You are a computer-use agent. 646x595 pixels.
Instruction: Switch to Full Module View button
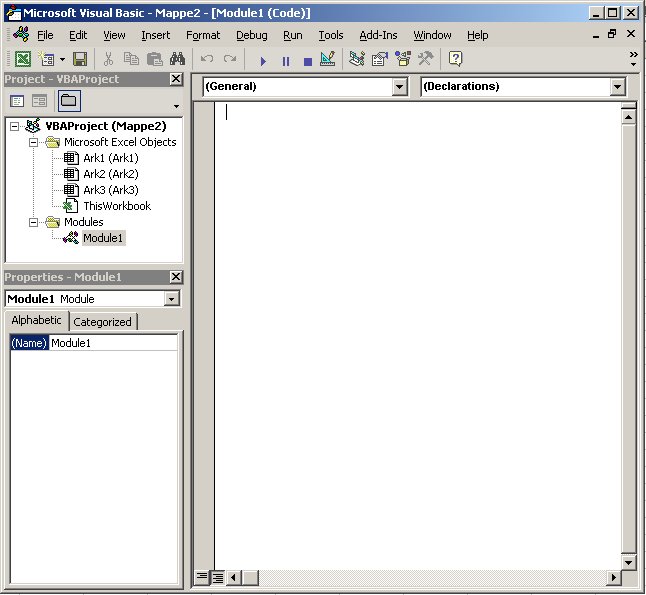[x=217, y=577]
